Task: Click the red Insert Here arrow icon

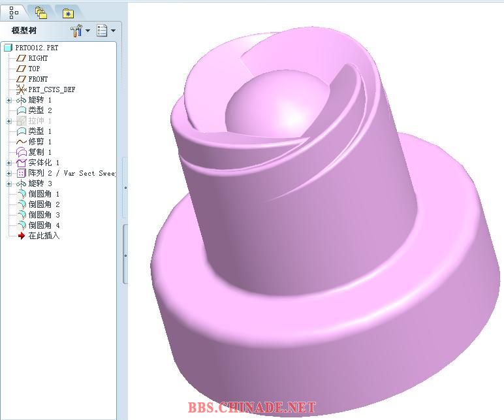Action: click(x=22, y=236)
